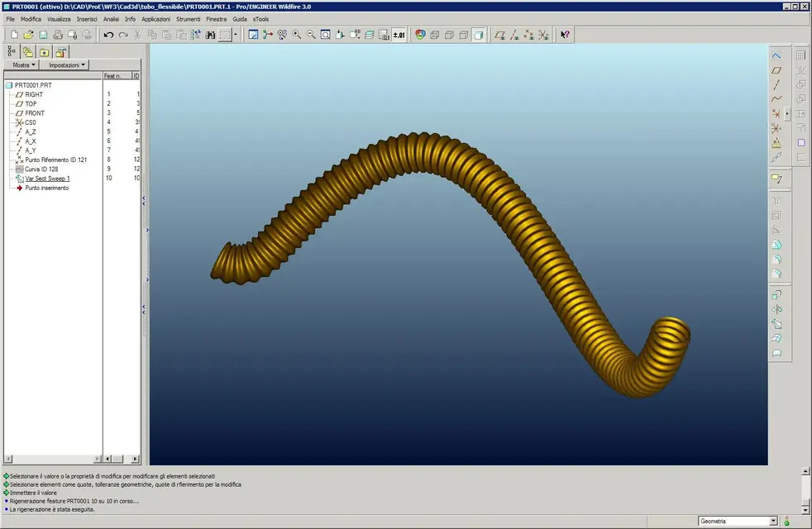This screenshot has height=529, width=812.
Task: Open the color and appearance editor
Action: point(420,35)
